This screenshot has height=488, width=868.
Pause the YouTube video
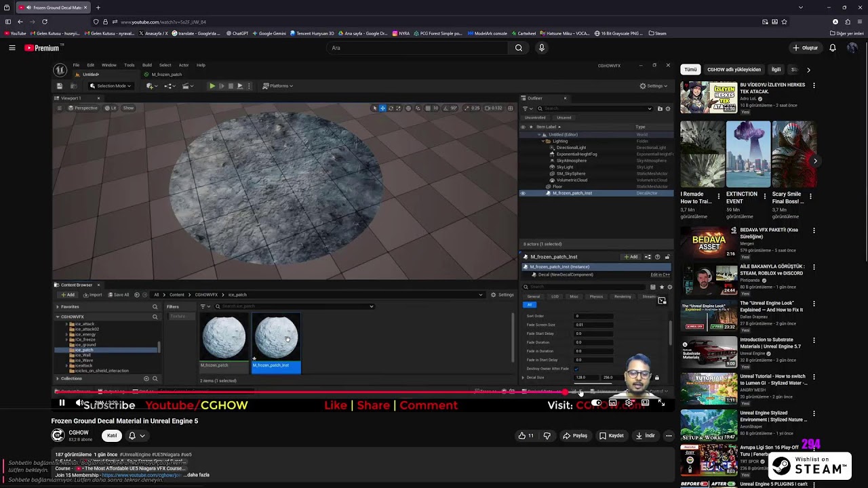(62, 403)
